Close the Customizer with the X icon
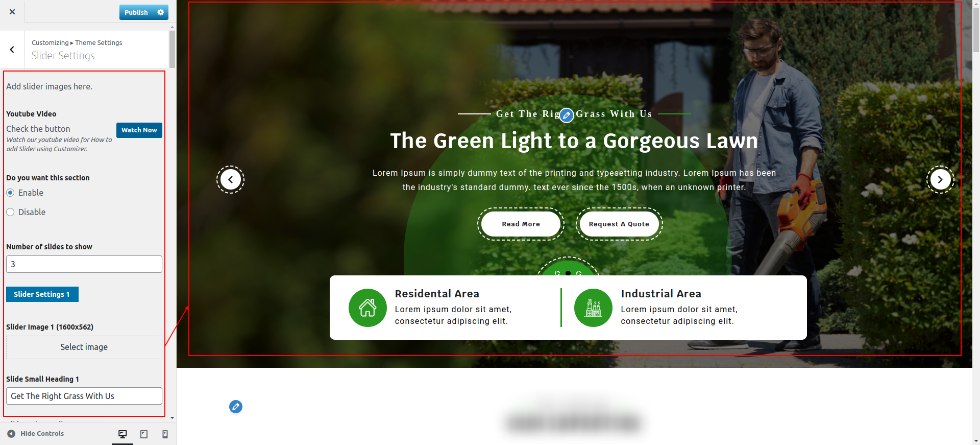The image size is (980, 445). tap(12, 12)
